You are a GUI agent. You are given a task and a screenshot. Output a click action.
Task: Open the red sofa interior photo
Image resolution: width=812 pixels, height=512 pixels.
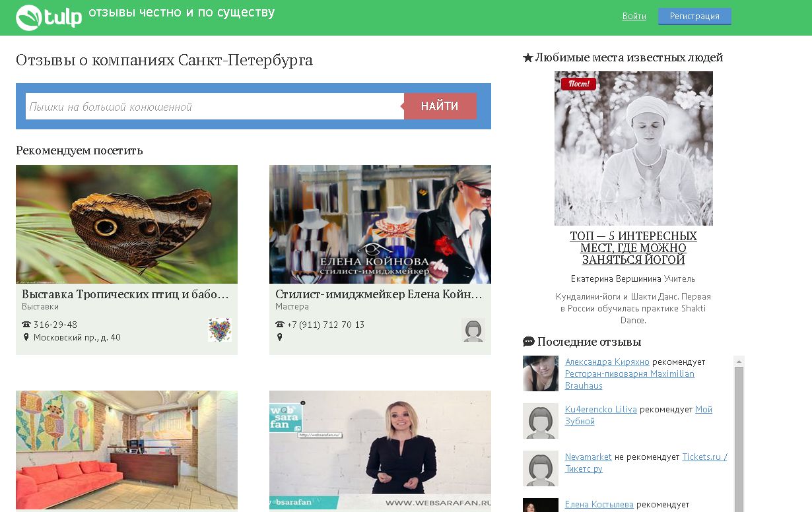click(x=127, y=450)
